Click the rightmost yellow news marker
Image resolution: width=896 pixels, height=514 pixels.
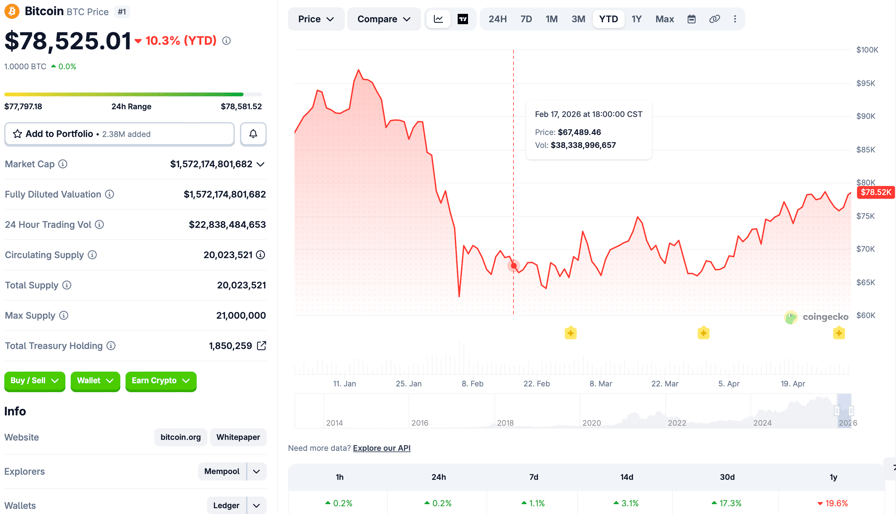point(839,333)
